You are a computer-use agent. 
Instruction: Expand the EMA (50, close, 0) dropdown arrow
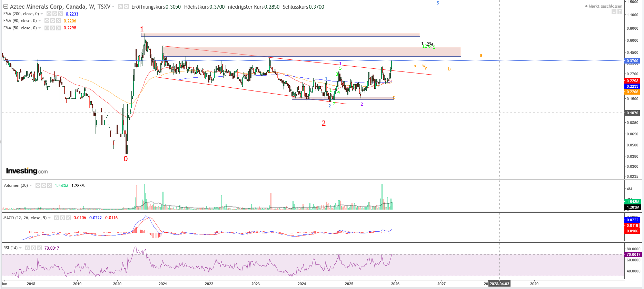(40, 28)
